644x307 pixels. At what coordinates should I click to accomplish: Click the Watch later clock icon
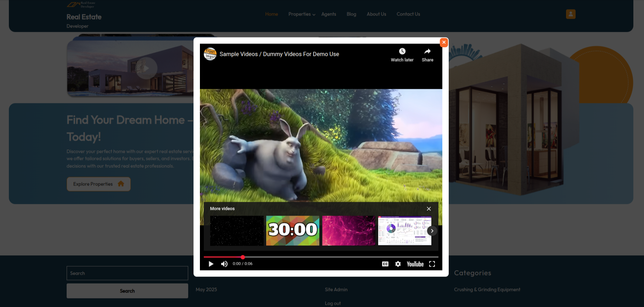coord(402,51)
